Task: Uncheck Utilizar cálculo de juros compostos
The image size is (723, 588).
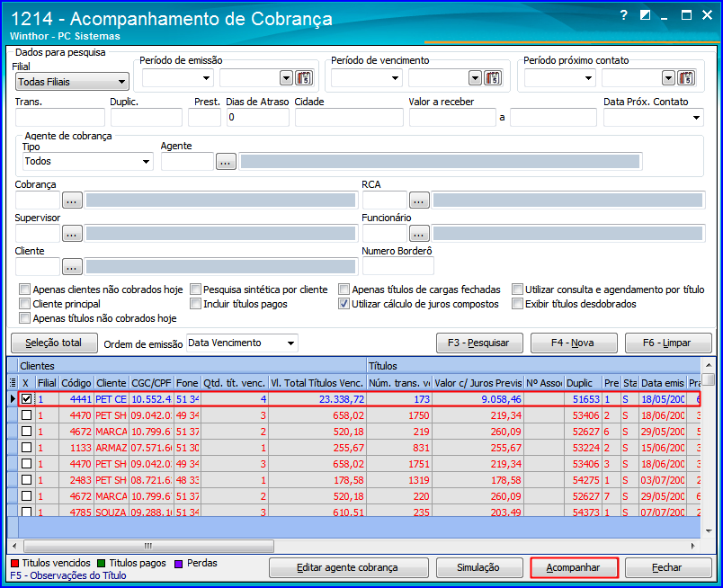Action: pos(344,304)
